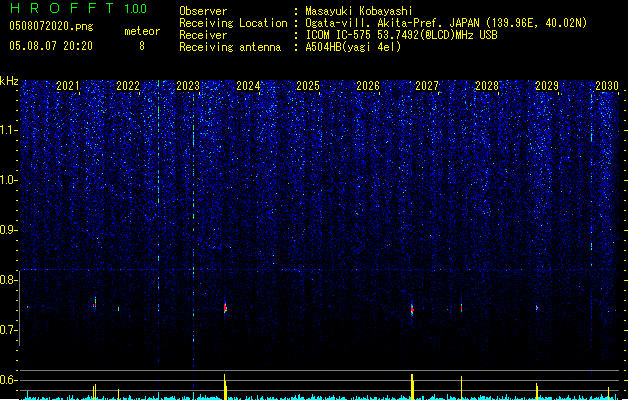Click the yellow power spike just after 2023

(225, 387)
